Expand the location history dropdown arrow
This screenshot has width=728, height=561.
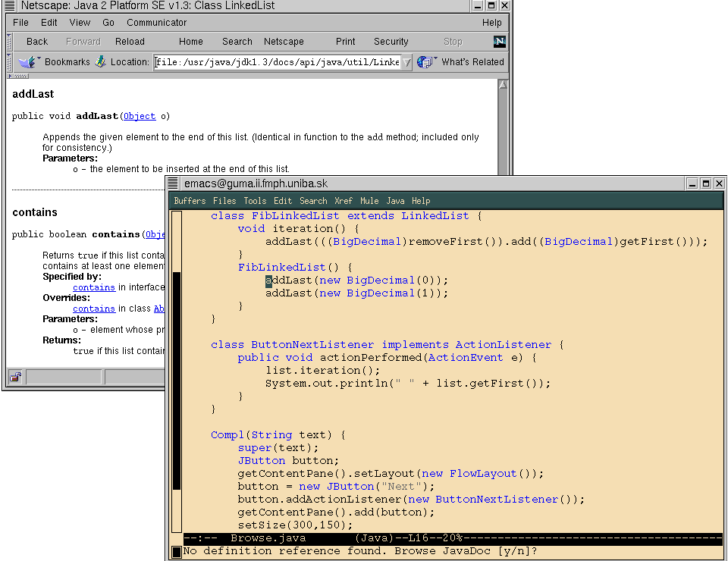coord(406,62)
